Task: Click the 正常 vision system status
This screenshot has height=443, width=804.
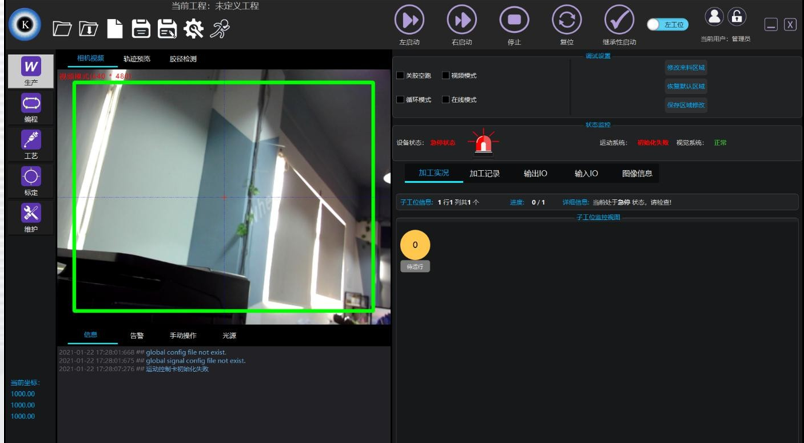Action: [x=720, y=143]
